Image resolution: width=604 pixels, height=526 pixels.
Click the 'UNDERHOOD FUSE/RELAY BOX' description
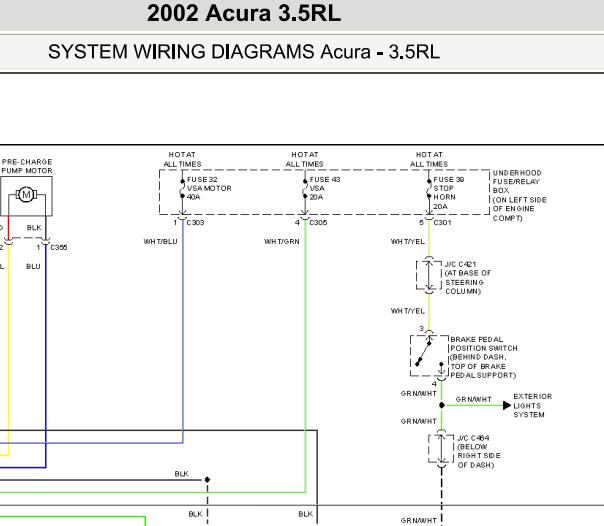(x=519, y=195)
